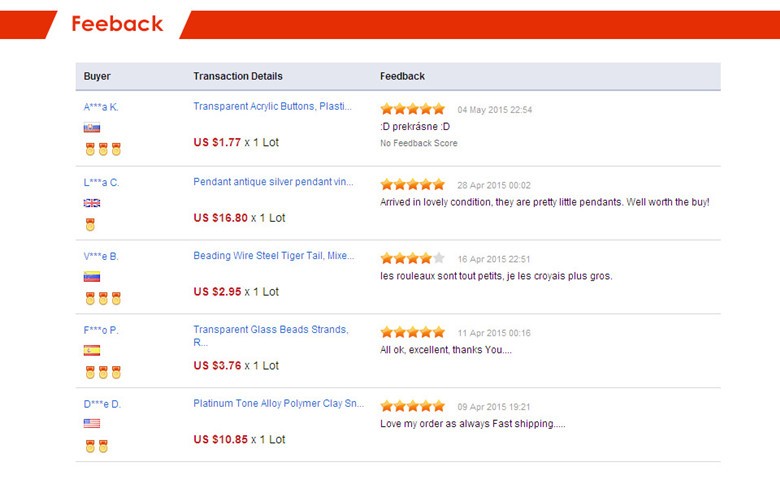This screenshot has width=780, height=483.
Task: Open the Pendant antique silver pendant link
Action: point(273,182)
